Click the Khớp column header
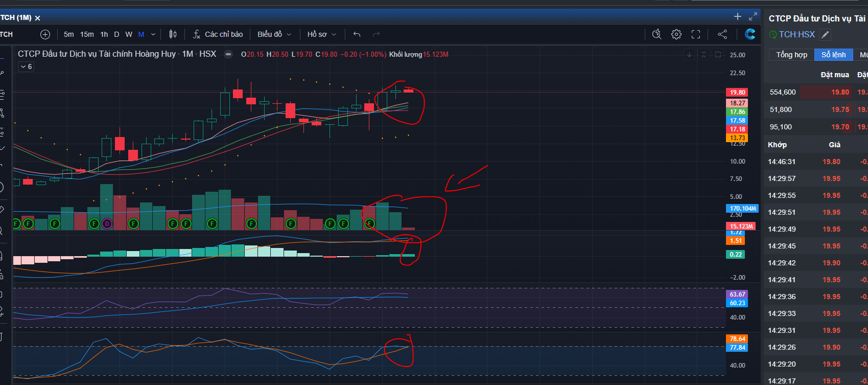This screenshot has width=868, height=385. [x=777, y=145]
